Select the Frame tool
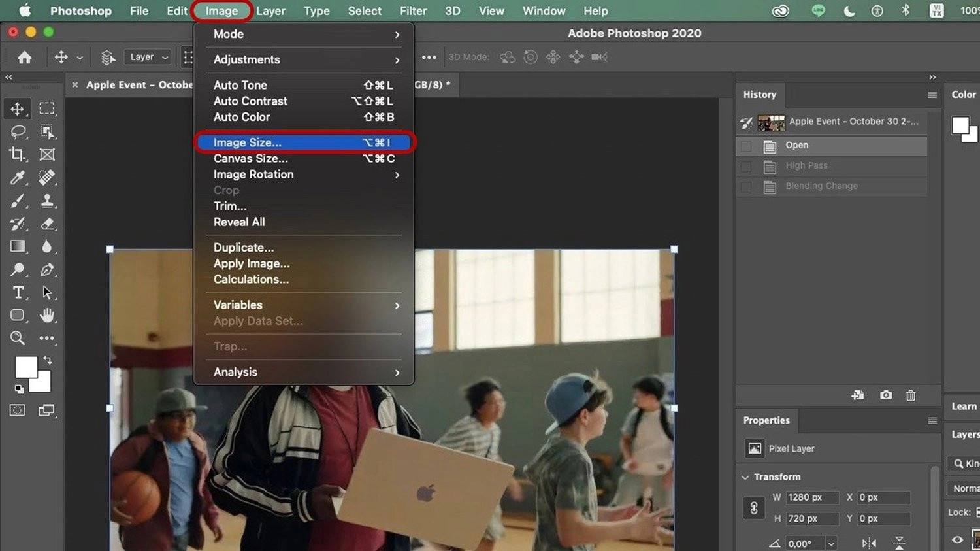This screenshot has width=980, height=551. 47,154
